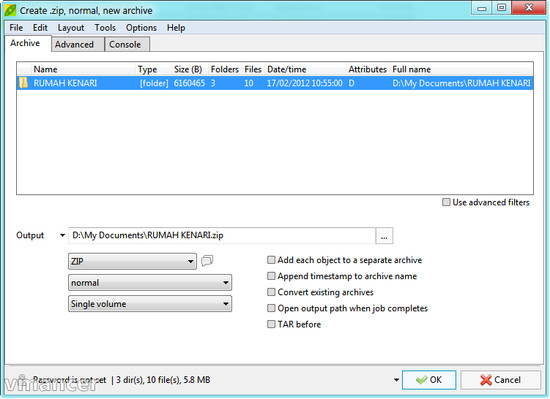Click full path D:\My Documents\RUMAH KENARI
The height and width of the screenshot is (399, 550).
[461, 83]
